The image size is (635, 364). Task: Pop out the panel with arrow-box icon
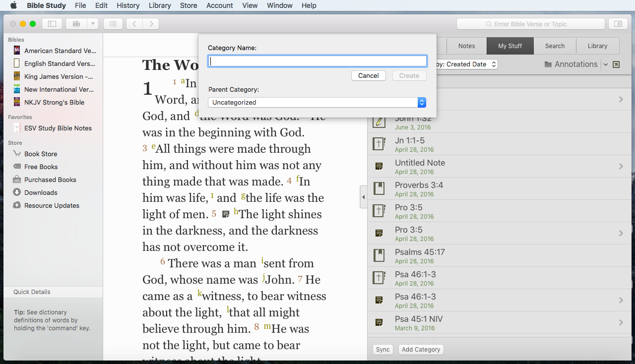pos(616,64)
